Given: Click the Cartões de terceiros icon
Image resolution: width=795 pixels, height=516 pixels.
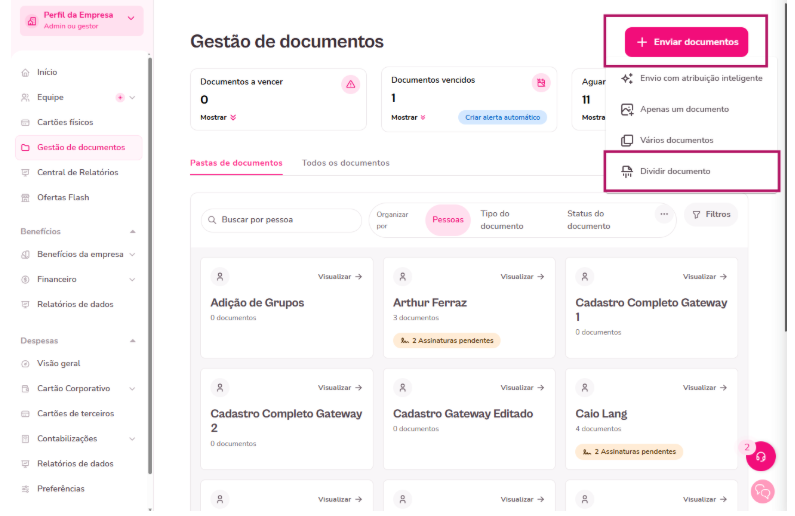Looking at the screenshot, I should coord(25,414).
